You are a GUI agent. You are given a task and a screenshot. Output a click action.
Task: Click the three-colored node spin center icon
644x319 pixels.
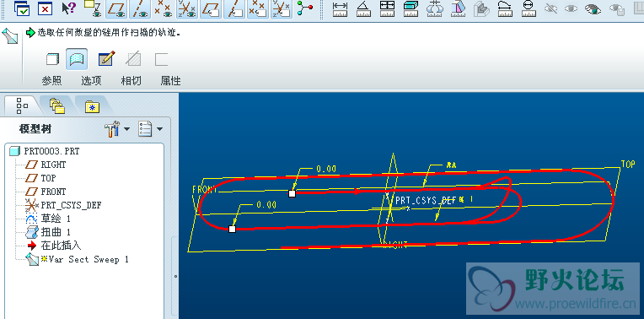click(305, 8)
